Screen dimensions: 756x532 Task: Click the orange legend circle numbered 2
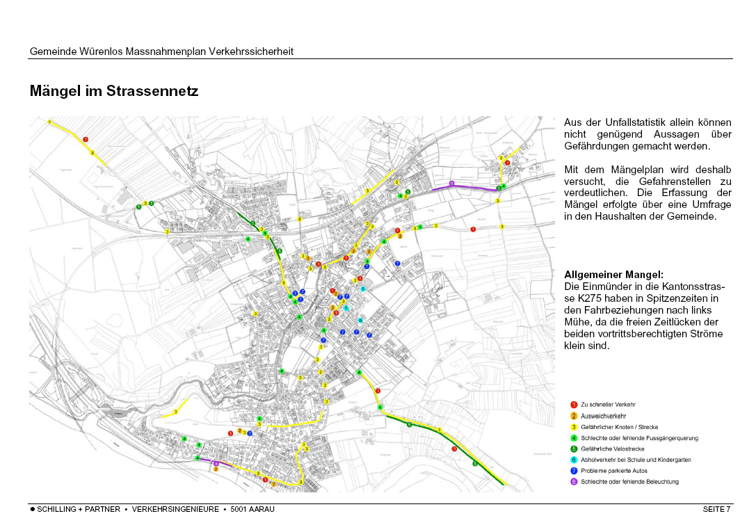click(574, 416)
